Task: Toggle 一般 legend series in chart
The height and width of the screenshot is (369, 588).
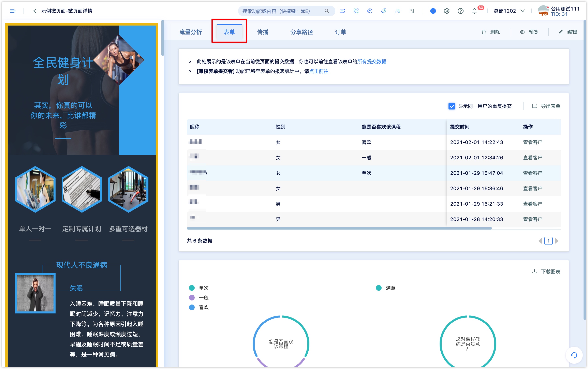Action: click(199, 298)
